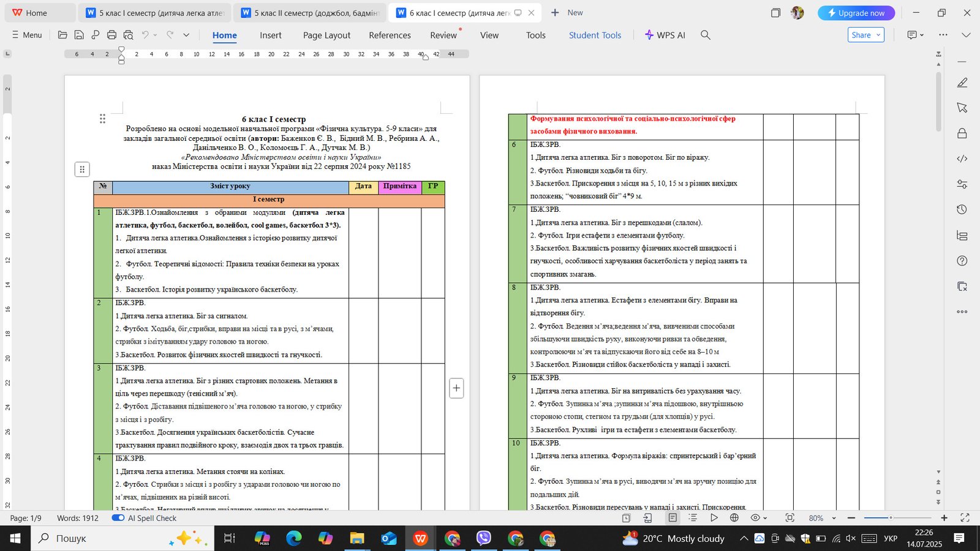Open Print Preview icon
Image resolution: width=980 pixels, height=551 pixels.
click(128, 35)
